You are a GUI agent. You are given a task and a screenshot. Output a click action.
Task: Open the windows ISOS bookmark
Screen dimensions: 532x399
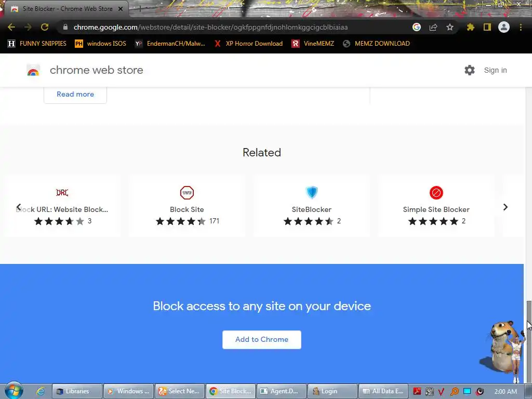pos(100,44)
